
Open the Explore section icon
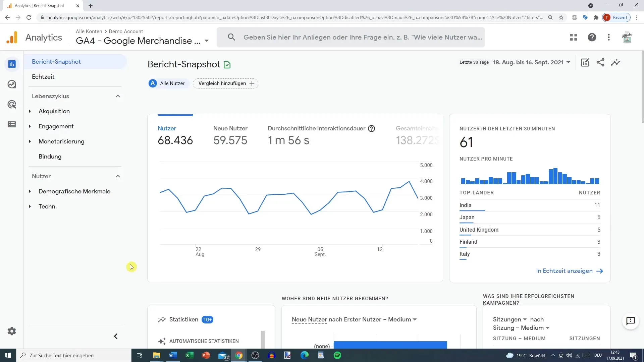pos(12,84)
